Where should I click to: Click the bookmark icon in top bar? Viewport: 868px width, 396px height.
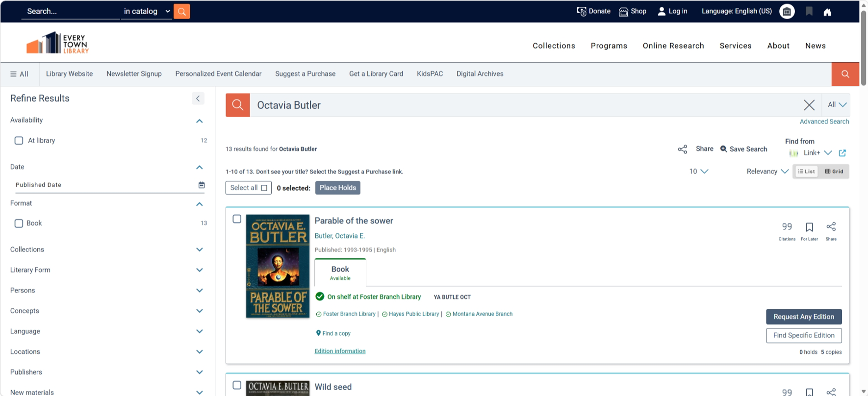[x=809, y=11]
